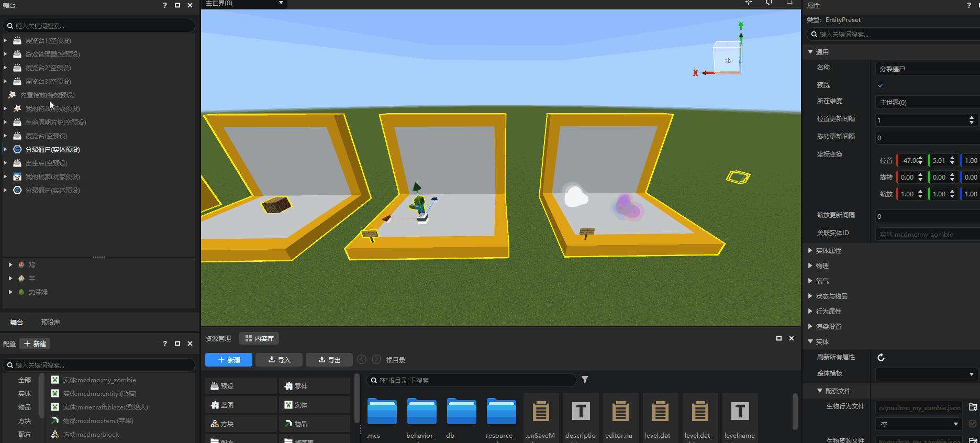Select the rotate gizmo tool in viewport toolbar
The width and height of the screenshot is (980, 443).
769,3
